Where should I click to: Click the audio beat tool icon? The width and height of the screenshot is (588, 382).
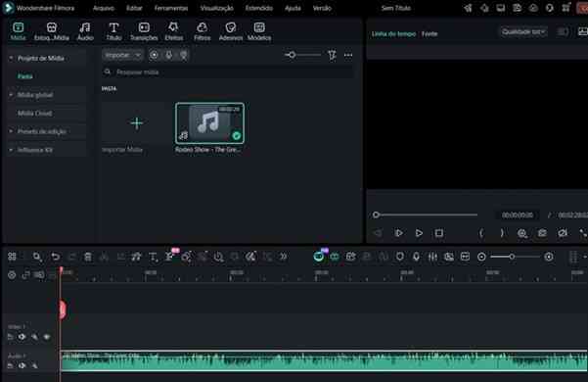[x=137, y=257]
